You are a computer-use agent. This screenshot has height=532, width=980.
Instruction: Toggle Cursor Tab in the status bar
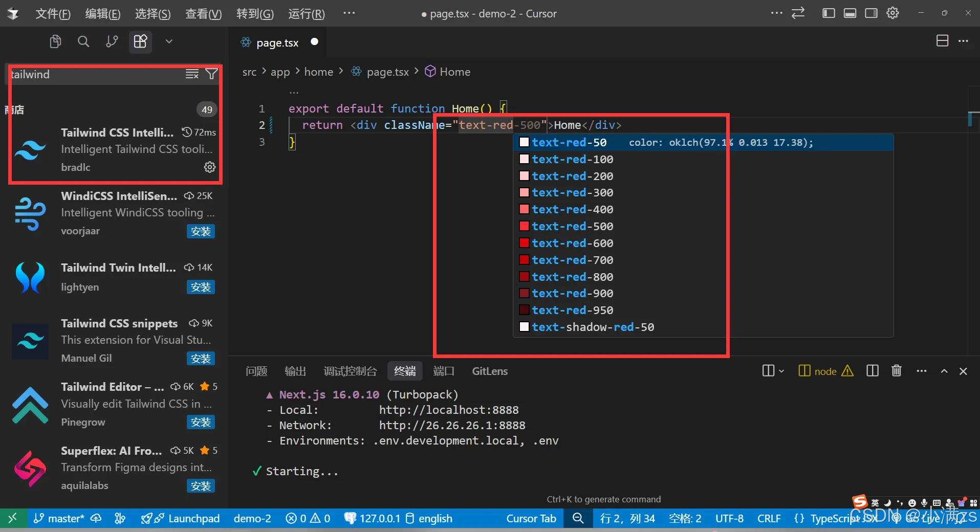point(531,518)
